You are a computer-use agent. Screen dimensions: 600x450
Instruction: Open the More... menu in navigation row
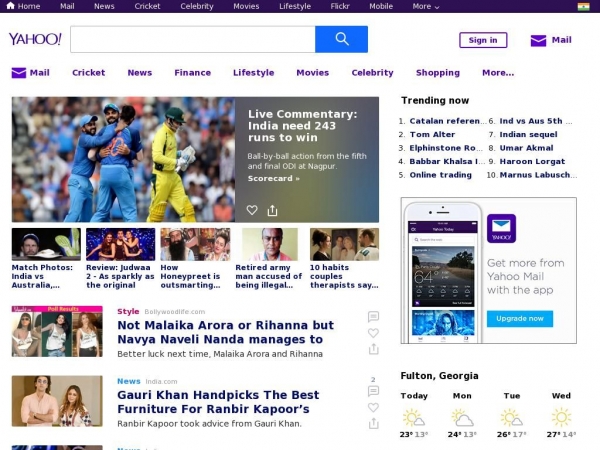(498, 73)
